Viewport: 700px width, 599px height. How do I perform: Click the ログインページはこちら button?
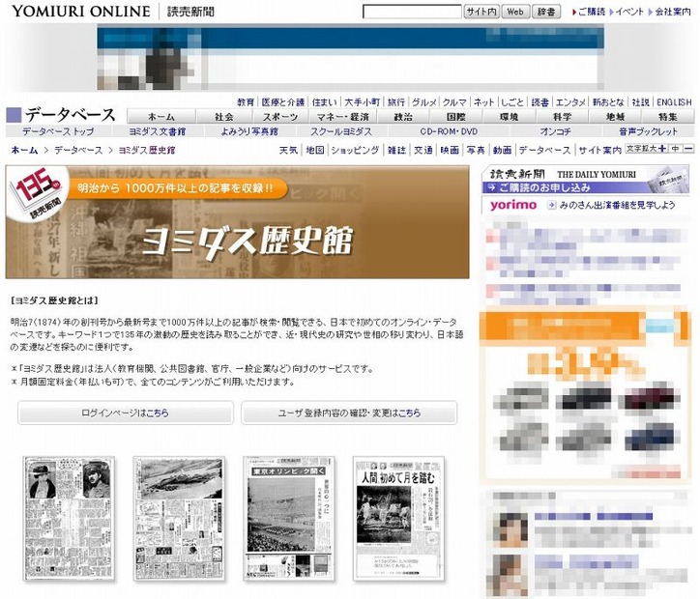(126, 413)
